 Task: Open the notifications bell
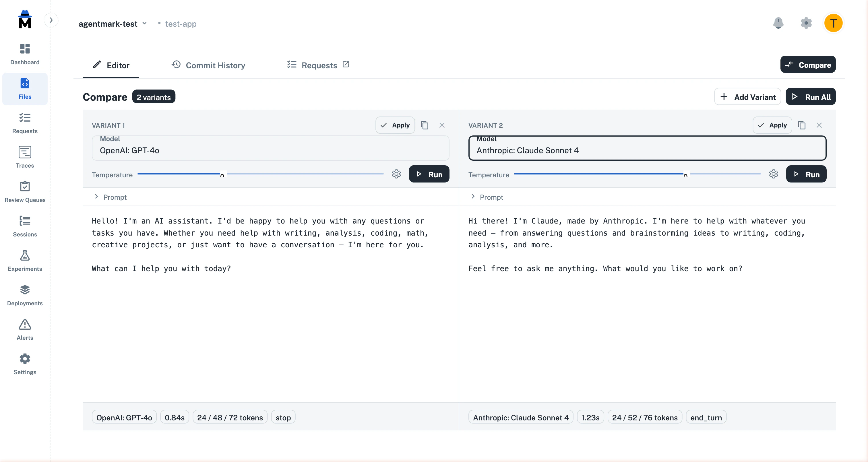779,23
